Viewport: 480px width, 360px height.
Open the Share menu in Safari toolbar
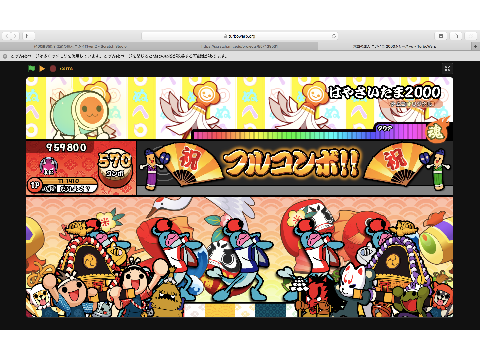click(x=441, y=36)
